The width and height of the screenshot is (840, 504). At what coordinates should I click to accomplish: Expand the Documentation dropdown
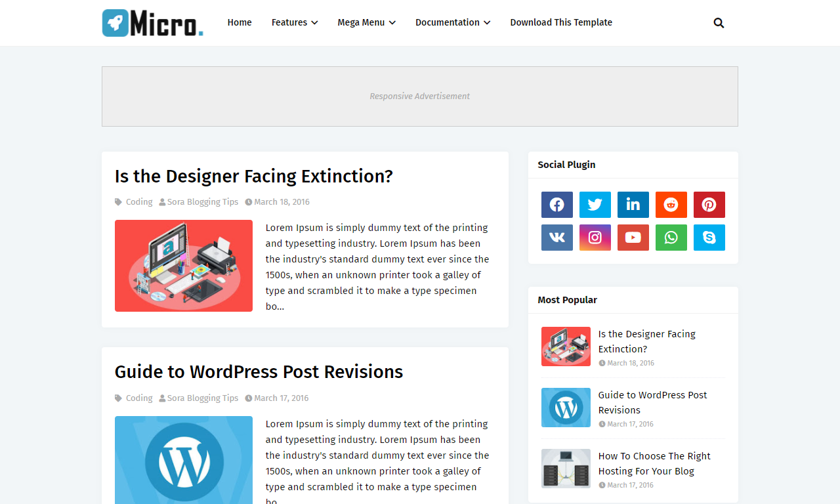[x=453, y=22]
